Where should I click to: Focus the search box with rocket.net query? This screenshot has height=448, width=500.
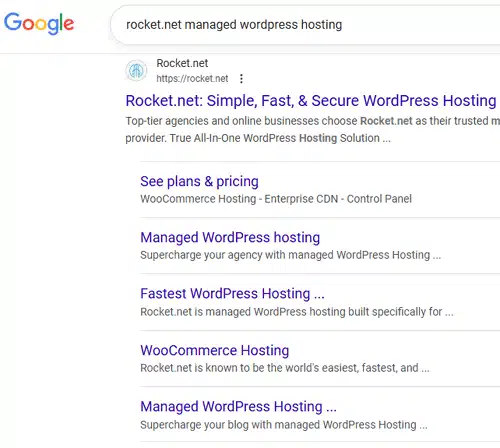305,25
